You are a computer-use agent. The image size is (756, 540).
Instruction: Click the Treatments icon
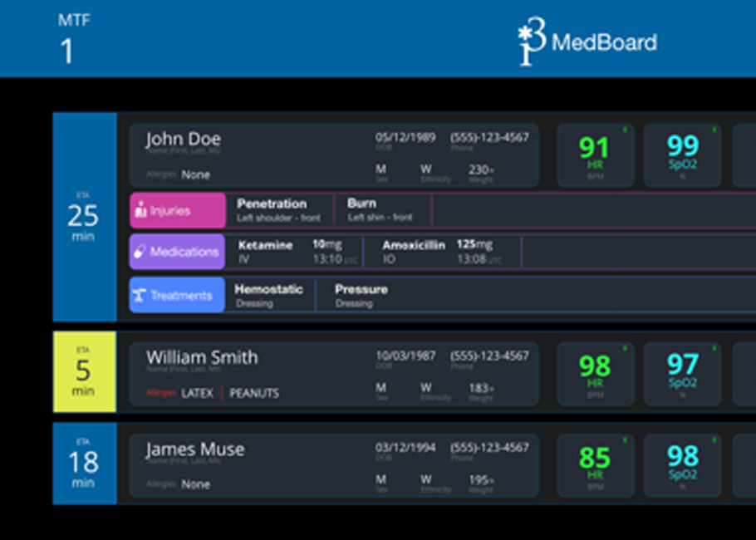(x=140, y=296)
